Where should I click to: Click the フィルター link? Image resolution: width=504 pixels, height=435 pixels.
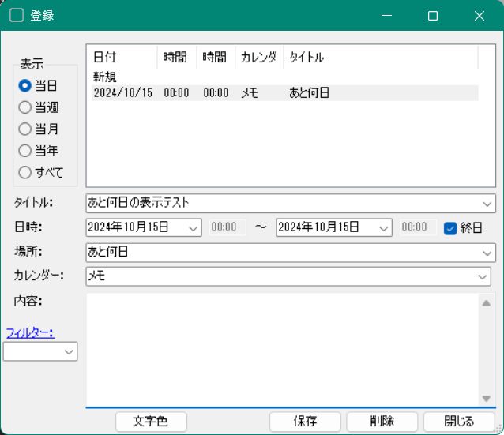tap(30, 332)
